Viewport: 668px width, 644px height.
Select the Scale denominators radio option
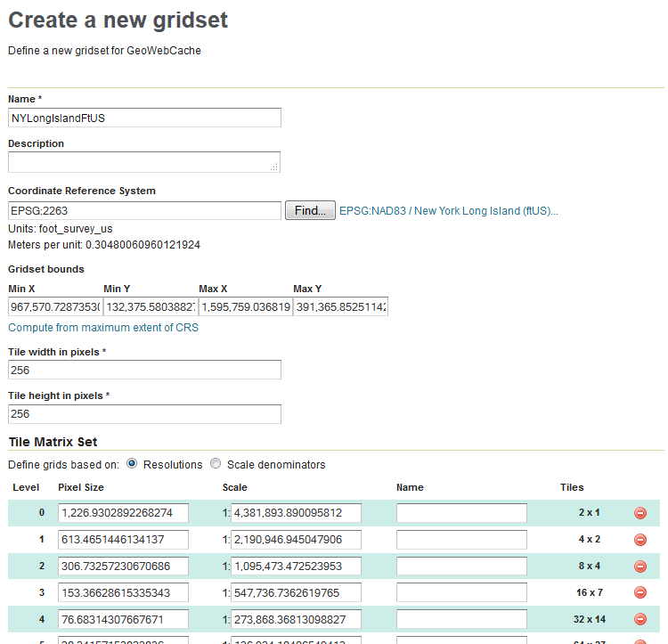tap(216, 464)
